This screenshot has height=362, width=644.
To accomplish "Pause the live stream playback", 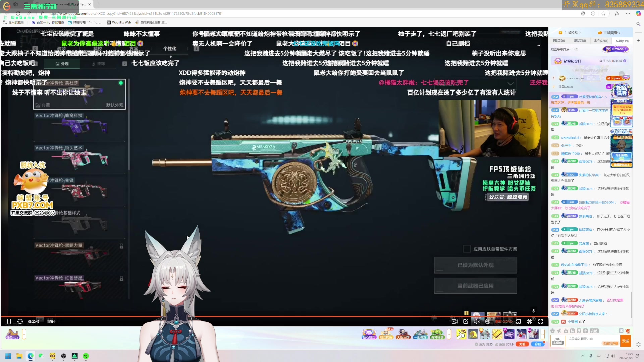I will point(9,321).
